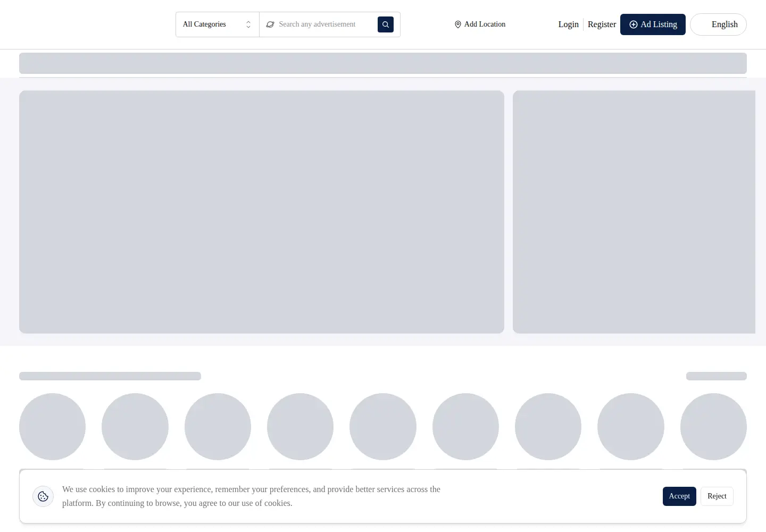Click the location pin icon beside Add Location
This screenshot has width=766, height=532.
tap(457, 24)
